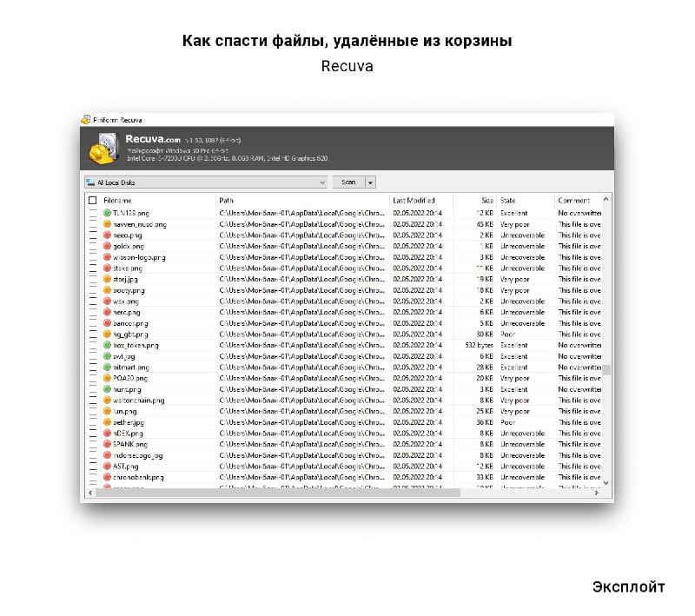Click the orange status icon for bether.jpg
Image resolution: width=695 pixels, height=616 pixels.
pos(108,422)
